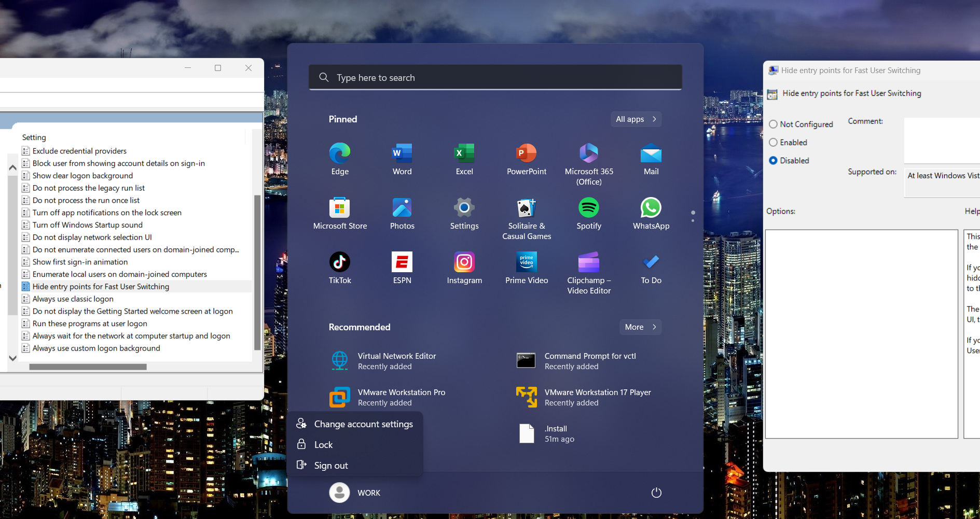Select 'Show first sign-in animation' policy
The image size is (980, 519).
[80, 262]
